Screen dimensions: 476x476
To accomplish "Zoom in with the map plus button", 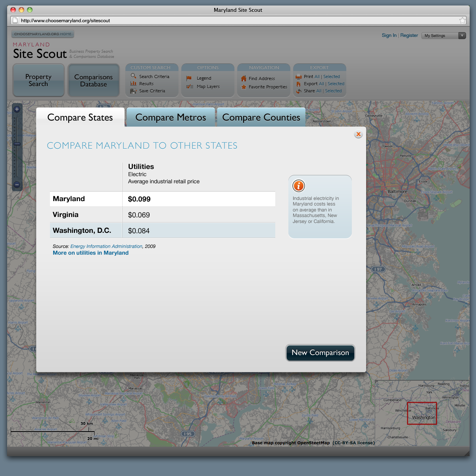I will 17,109.
